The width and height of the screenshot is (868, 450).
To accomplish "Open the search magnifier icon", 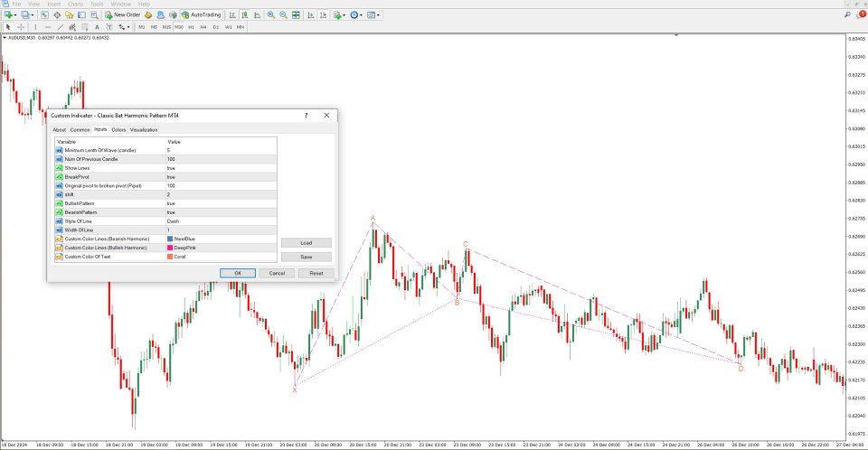I will (847, 15).
